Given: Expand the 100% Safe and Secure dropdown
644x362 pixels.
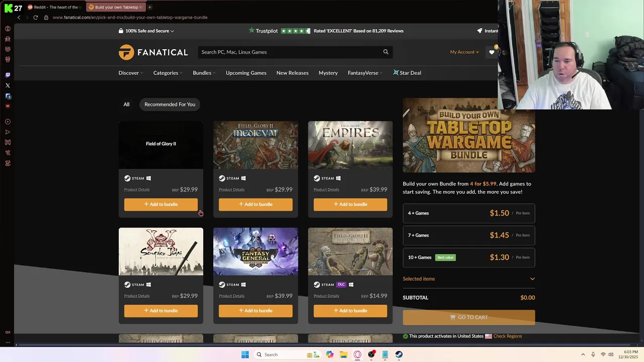Looking at the screenshot, I should tap(146, 31).
